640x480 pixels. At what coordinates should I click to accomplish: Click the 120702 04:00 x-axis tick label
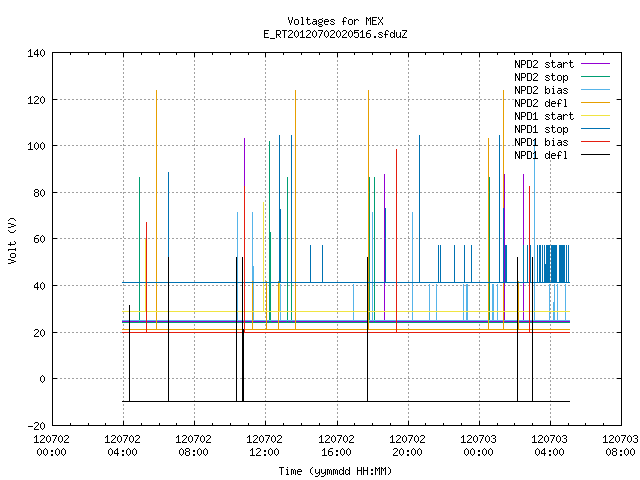(x=122, y=446)
